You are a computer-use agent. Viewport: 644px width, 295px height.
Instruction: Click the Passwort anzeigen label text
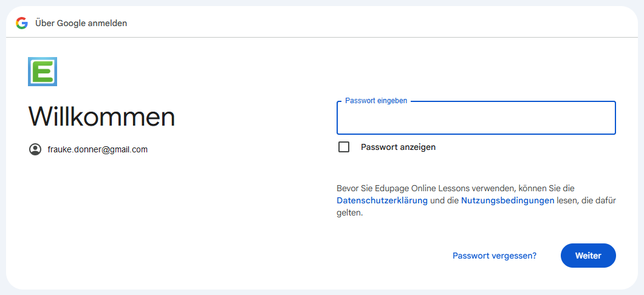tap(398, 147)
